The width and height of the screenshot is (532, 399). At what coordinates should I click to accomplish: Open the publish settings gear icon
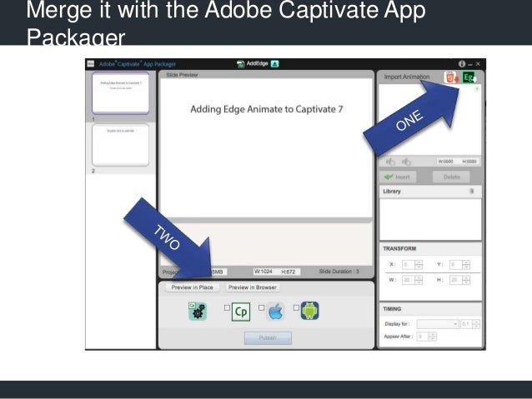(x=198, y=312)
